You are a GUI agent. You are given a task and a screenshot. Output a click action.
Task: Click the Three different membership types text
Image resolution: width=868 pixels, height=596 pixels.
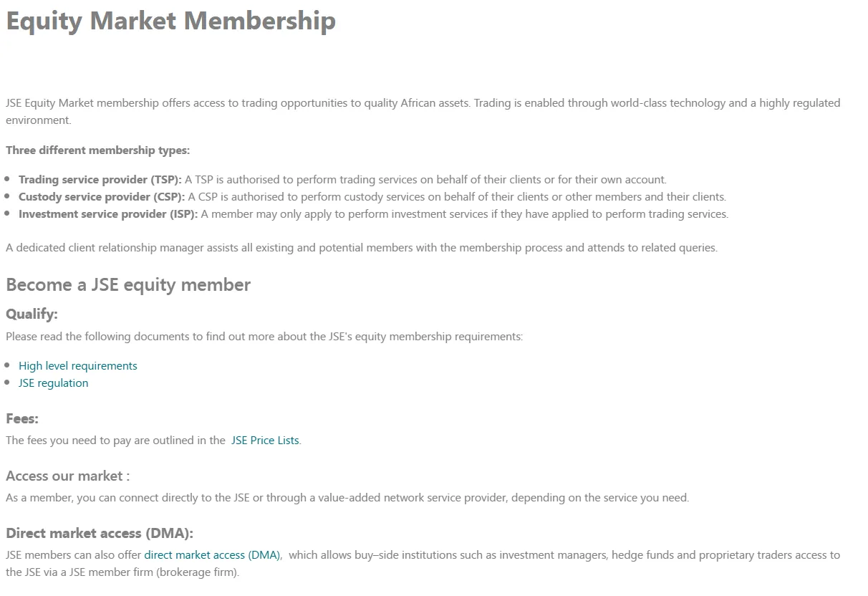[97, 150]
